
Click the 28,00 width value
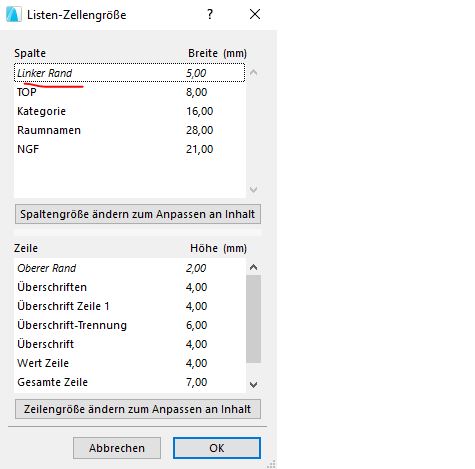pyautogui.click(x=199, y=130)
